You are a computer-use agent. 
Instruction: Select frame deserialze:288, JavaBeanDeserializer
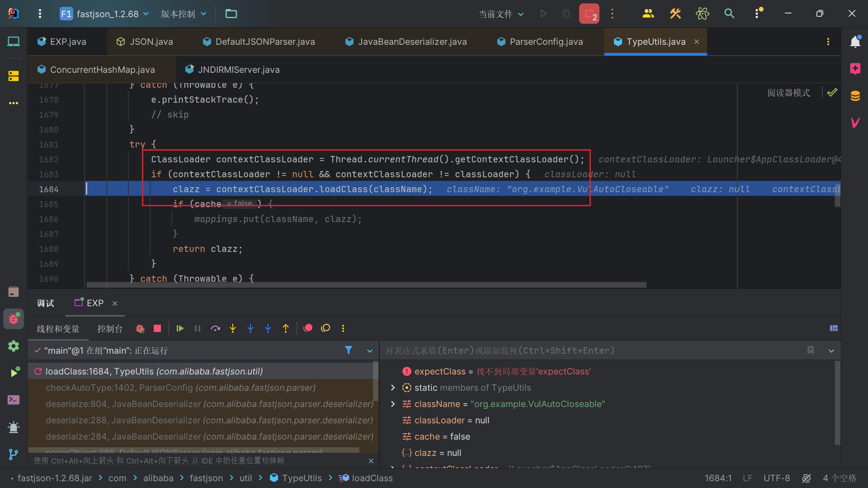(201, 420)
